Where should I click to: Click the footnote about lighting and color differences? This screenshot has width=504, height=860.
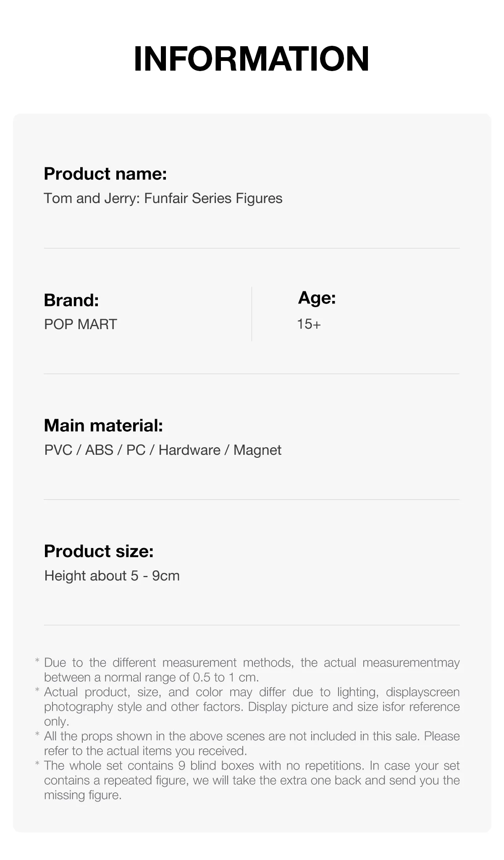coord(252,707)
